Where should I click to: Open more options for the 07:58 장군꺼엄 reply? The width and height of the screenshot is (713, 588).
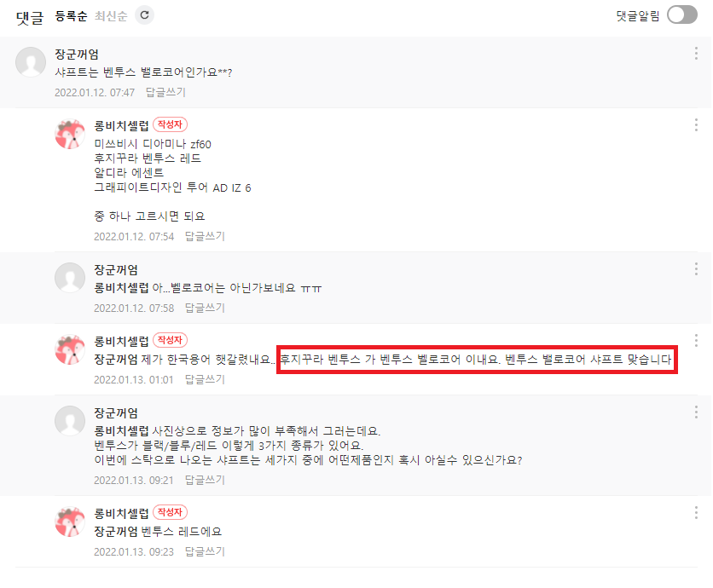point(696,268)
